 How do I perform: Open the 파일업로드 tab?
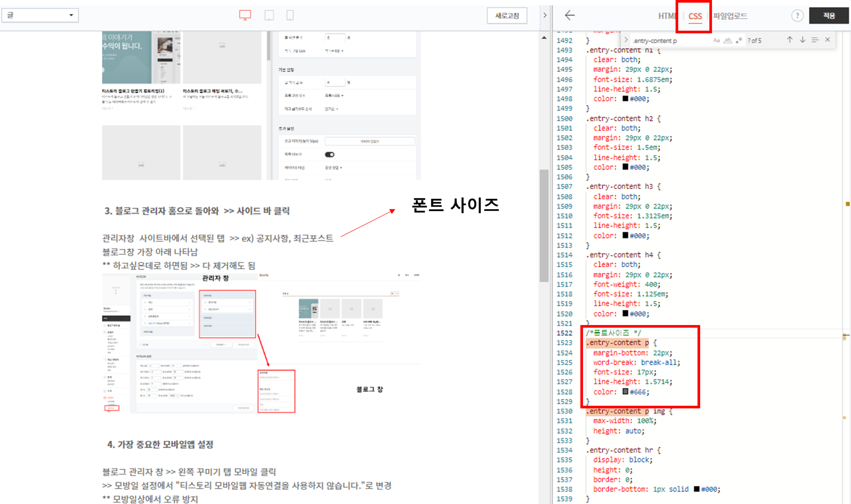(x=730, y=16)
